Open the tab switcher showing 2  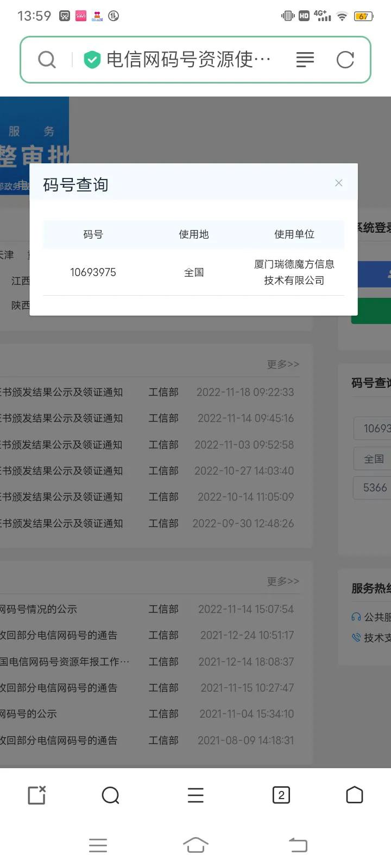(x=281, y=795)
